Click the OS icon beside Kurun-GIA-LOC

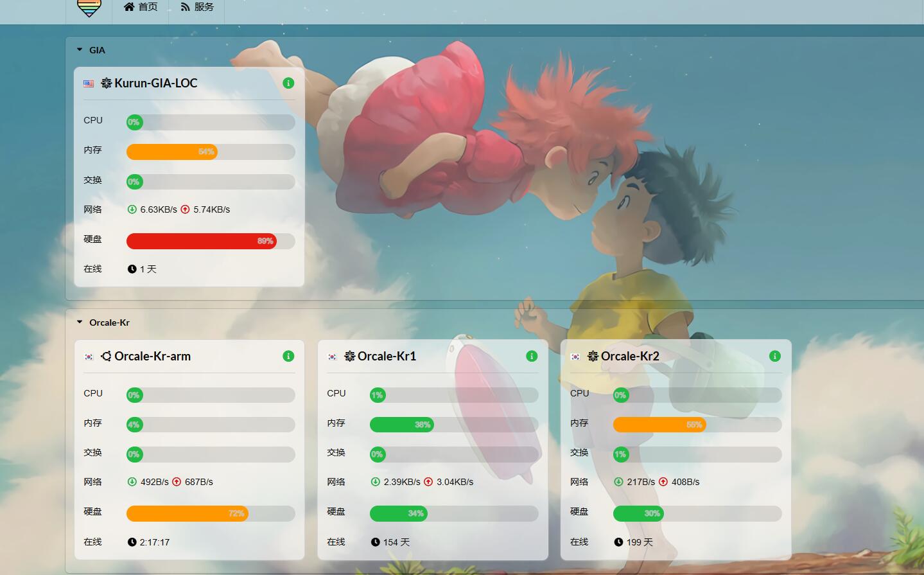(107, 83)
